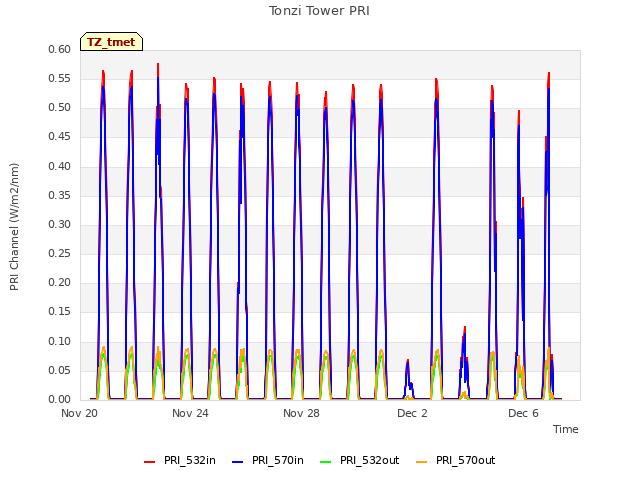Screen dimensions: 640x480
Task: Click the PRI_570in legend label
Action: 278,460
